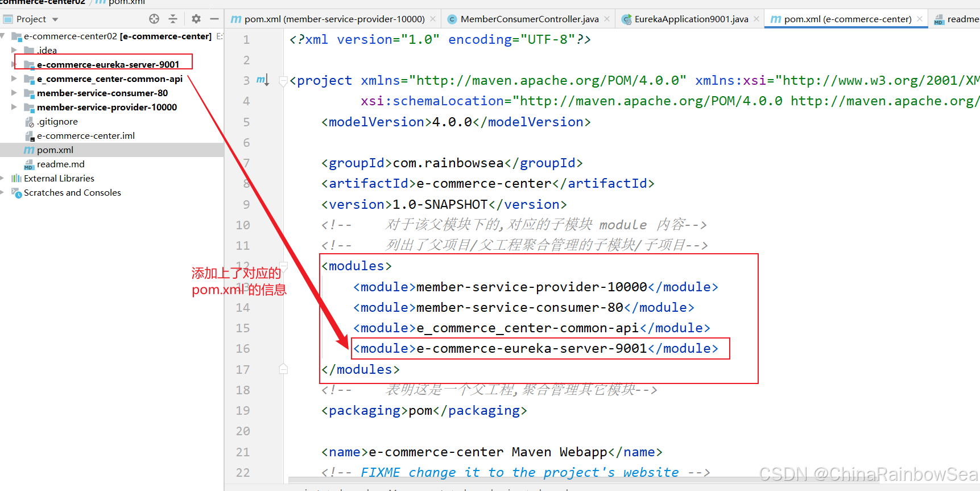980x491 pixels.
Task: Click the e-commerce-center.iml file icon
Action: coord(30,136)
